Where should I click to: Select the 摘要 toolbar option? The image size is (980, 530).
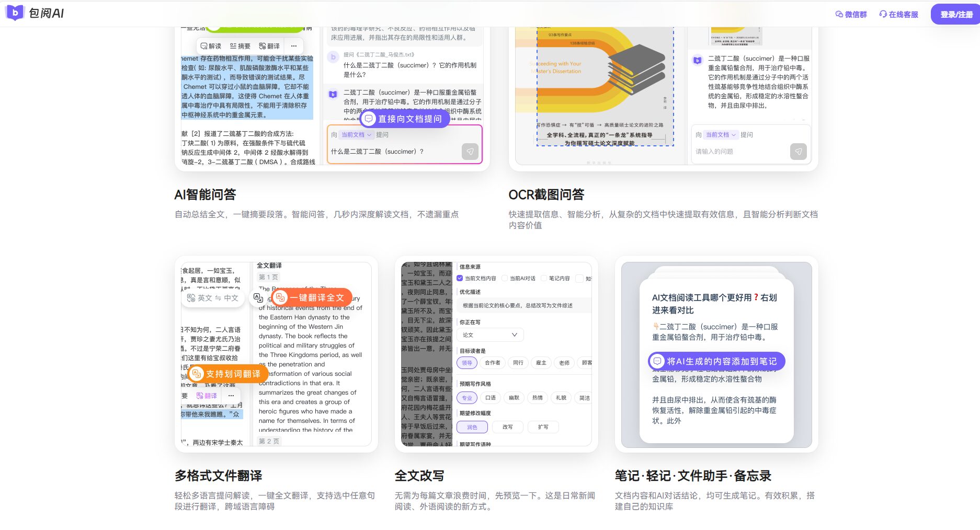tap(240, 46)
